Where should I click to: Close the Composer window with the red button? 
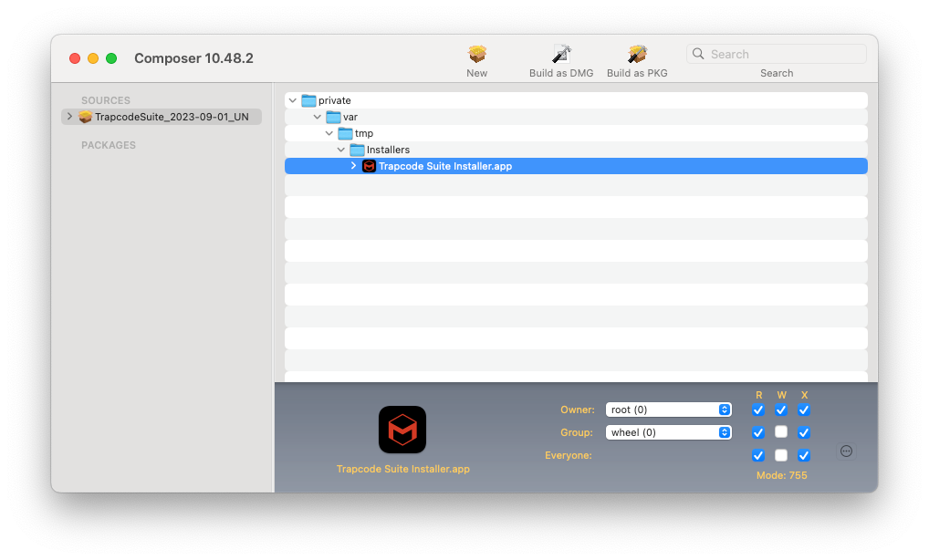click(75, 58)
